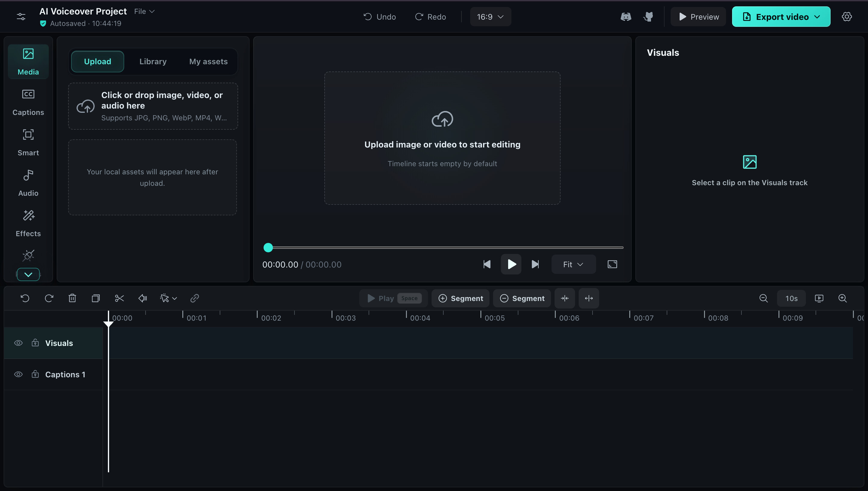This screenshot has width=868, height=491.
Task: Click the Preview button in top bar
Action: (698, 17)
